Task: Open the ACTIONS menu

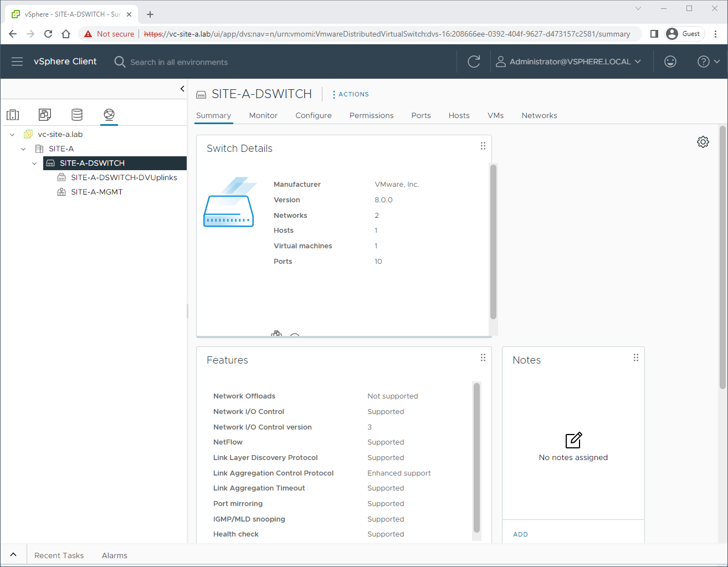Action: pyautogui.click(x=350, y=94)
